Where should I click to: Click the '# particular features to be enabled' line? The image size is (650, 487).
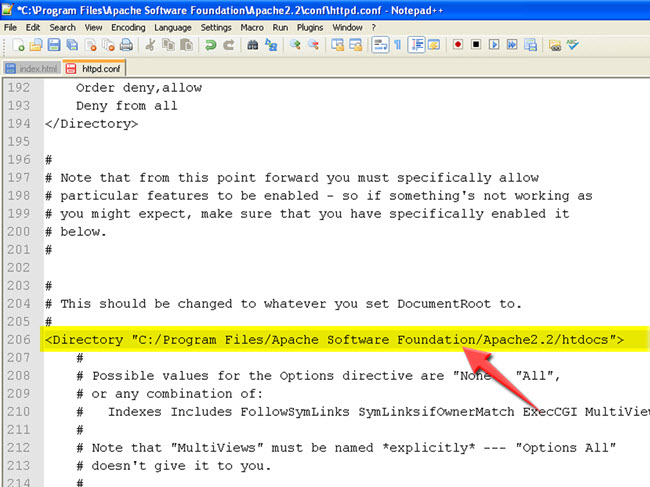[319, 196]
